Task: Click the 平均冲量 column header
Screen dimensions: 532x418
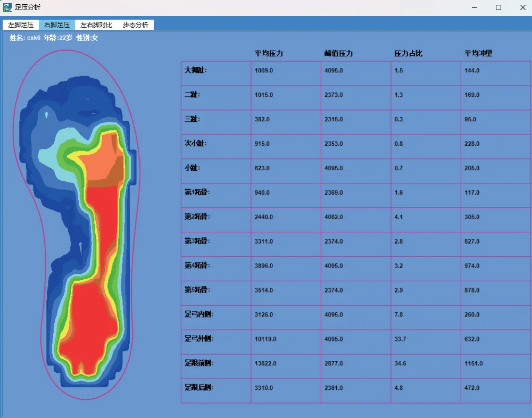Action: pos(478,54)
